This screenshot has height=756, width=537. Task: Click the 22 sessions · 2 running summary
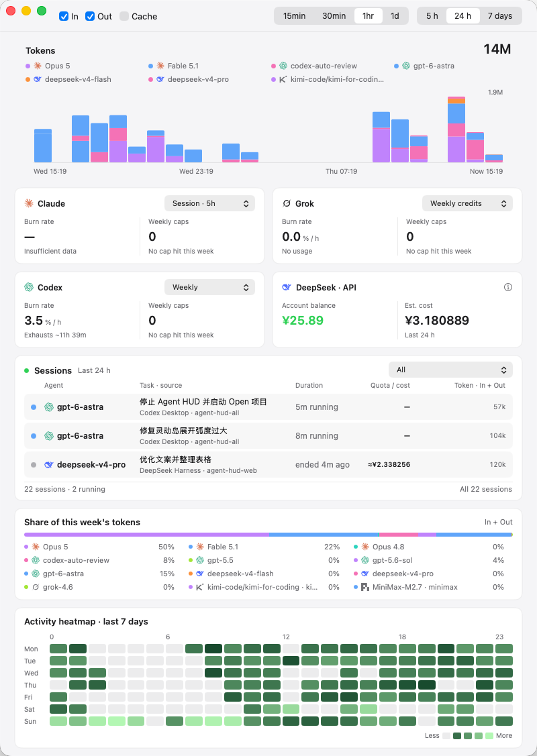point(64,489)
